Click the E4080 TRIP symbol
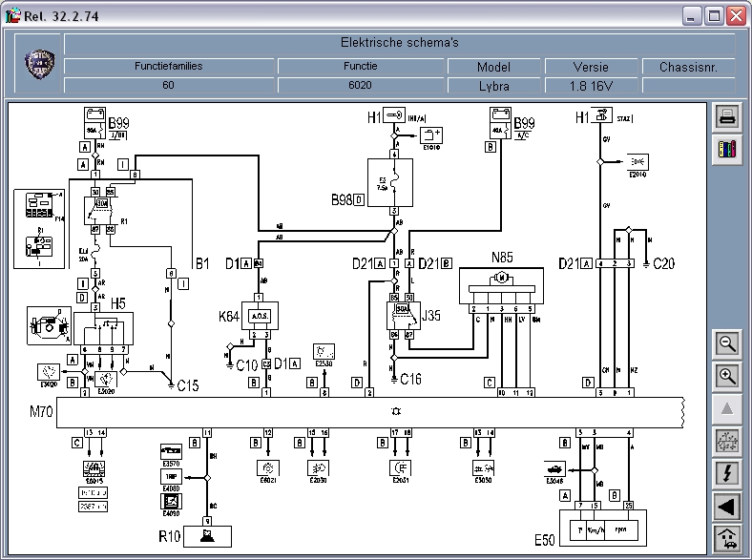This screenshot has width=752, height=560. 171,477
